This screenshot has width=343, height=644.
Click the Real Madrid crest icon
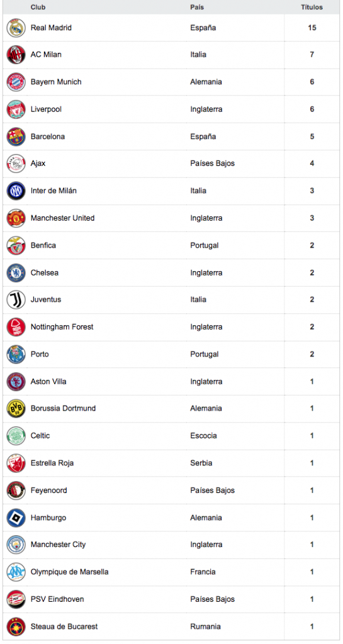(16, 28)
